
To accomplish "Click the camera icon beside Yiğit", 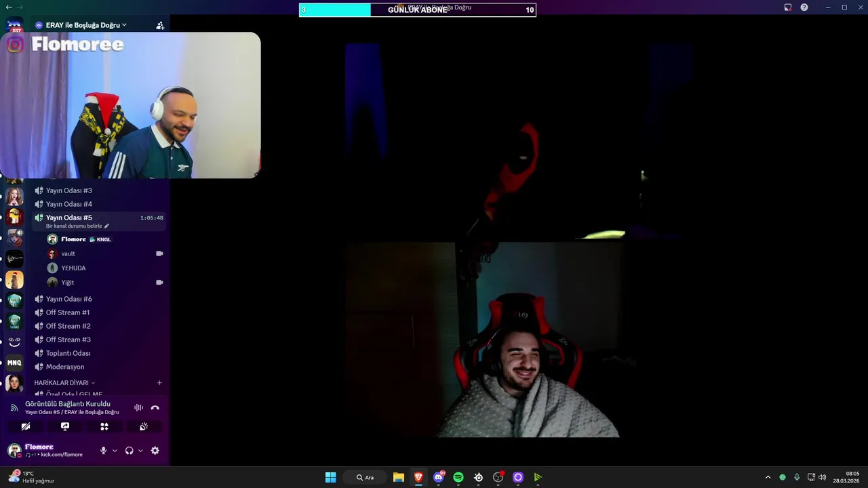I will tap(159, 282).
